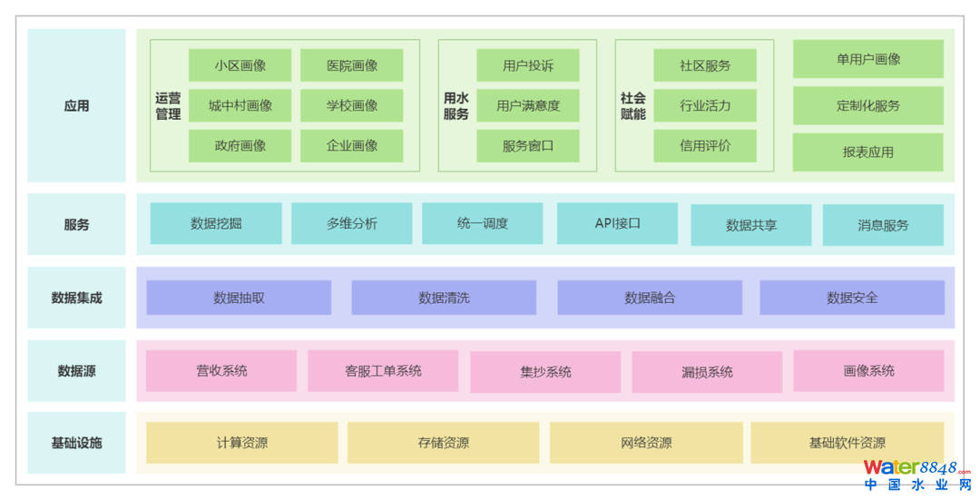
Task: Click the Water8848 中国水业网 logo
Action: click(x=915, y=475)
